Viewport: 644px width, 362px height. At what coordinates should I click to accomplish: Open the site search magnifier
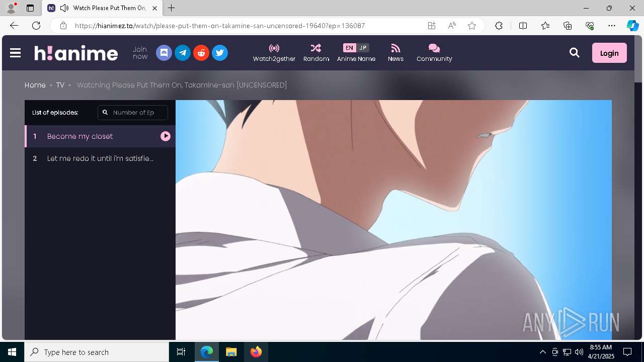pyautogui.click(x=575, y=53)
